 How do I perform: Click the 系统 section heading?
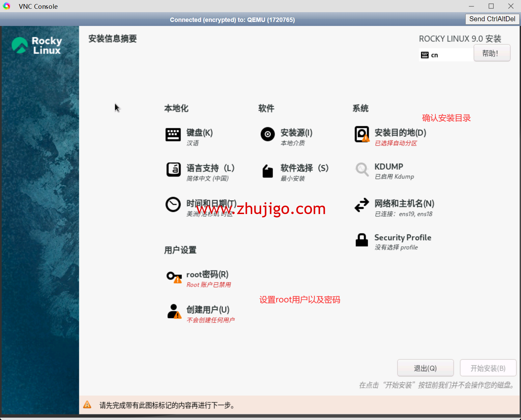point(360,109)
